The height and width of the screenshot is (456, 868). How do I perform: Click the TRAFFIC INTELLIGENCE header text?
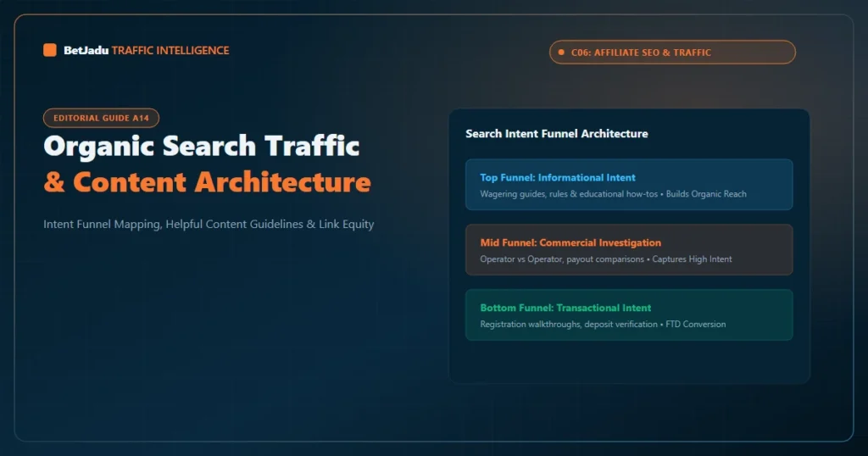[x=170, y=50]
